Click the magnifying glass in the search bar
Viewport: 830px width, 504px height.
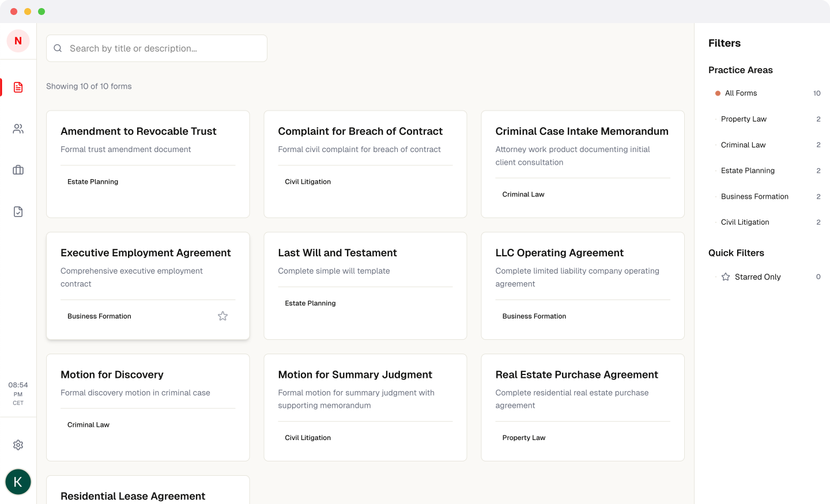pyautogui.click(x=58, y=48)
